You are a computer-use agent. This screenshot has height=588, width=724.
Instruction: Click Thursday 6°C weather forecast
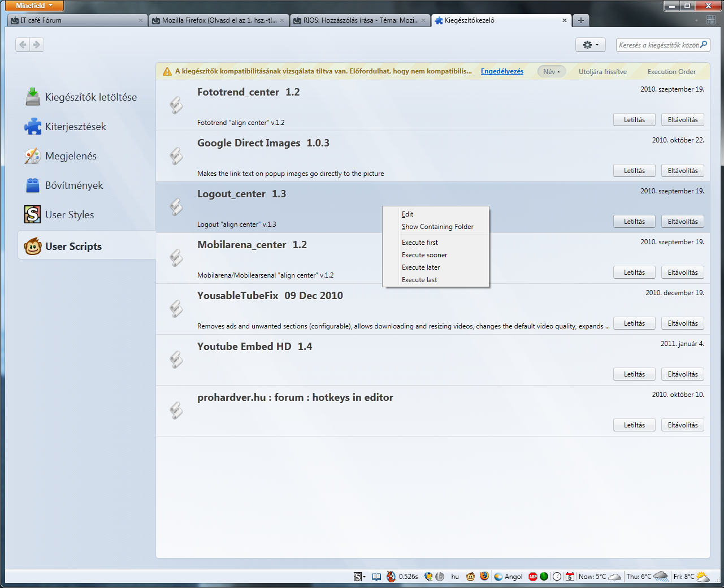(x=647, y=577)
